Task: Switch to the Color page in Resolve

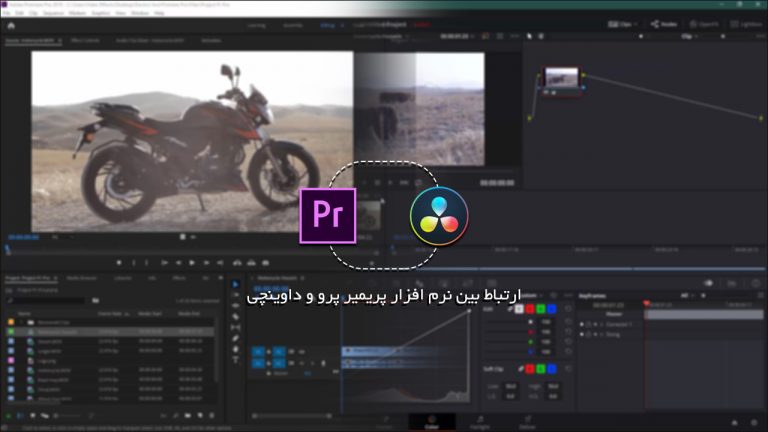Action: click(x=432, y=422)
